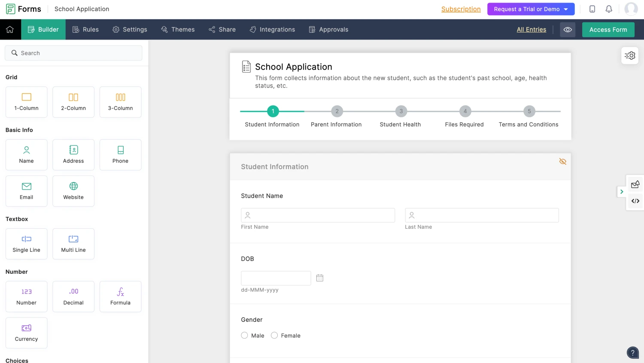The height and width of the screenshot is (363, 644).
Task: Add an Address field from Basic Info
Action: pos(73,154)
